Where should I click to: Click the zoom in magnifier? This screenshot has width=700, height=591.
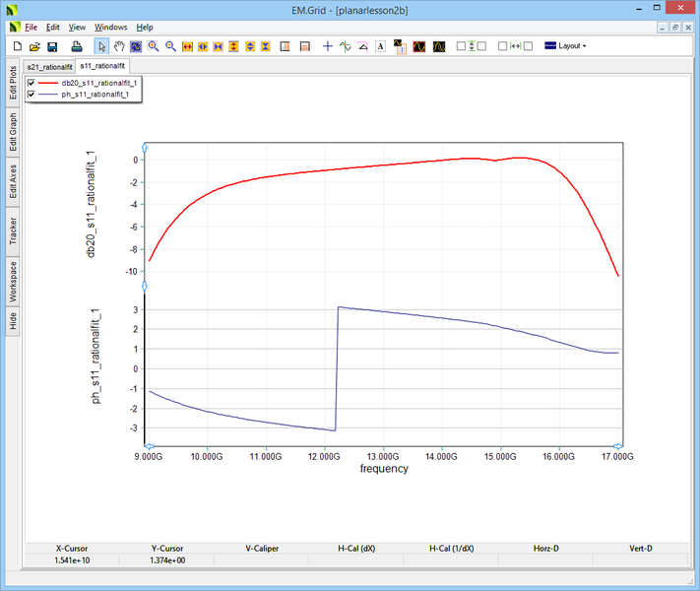(x=154, y=46)
